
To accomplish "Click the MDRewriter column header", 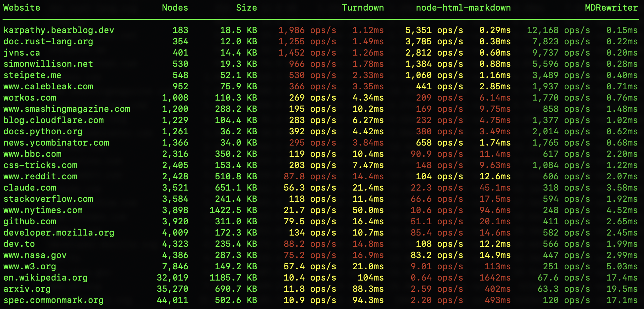I will [611, 8].
